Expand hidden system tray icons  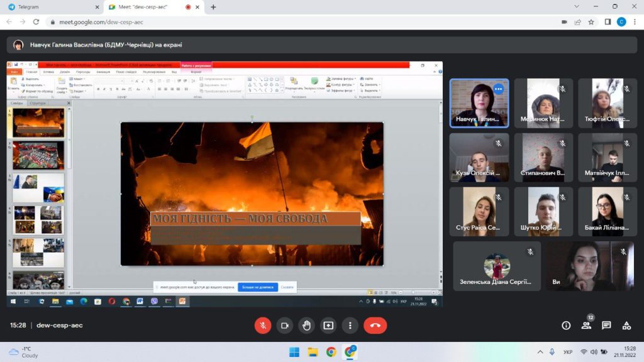[x=540, y=352]
